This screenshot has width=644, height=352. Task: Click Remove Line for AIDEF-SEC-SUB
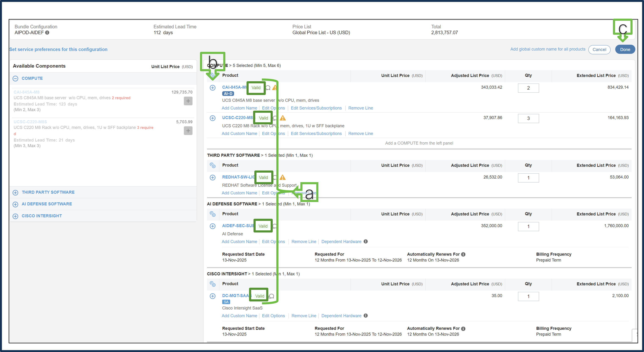pos(304,241)
